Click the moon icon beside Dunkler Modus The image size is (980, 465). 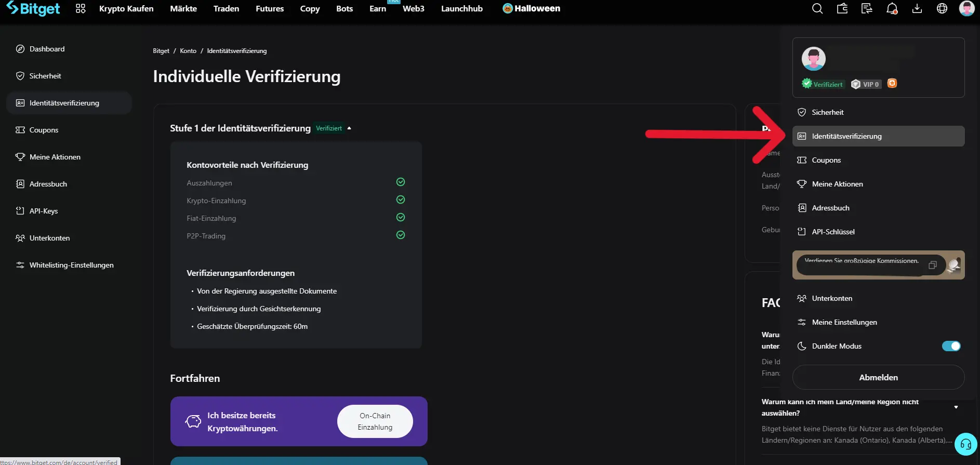(x=802, y=346)
